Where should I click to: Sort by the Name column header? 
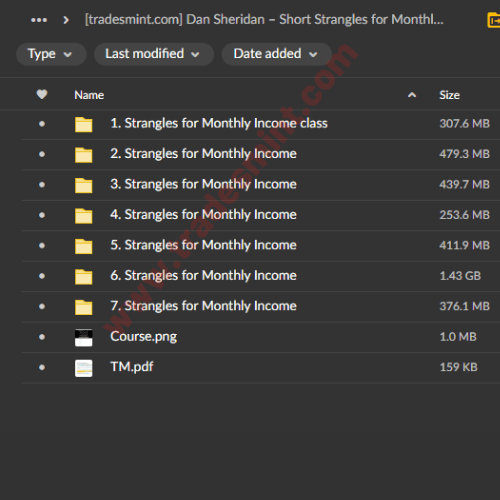pyautogui.click(x=89, y=95)
